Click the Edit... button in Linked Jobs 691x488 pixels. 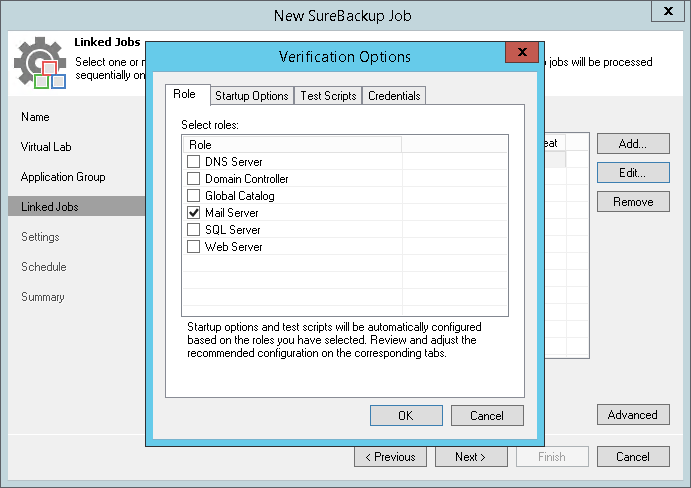633,172
